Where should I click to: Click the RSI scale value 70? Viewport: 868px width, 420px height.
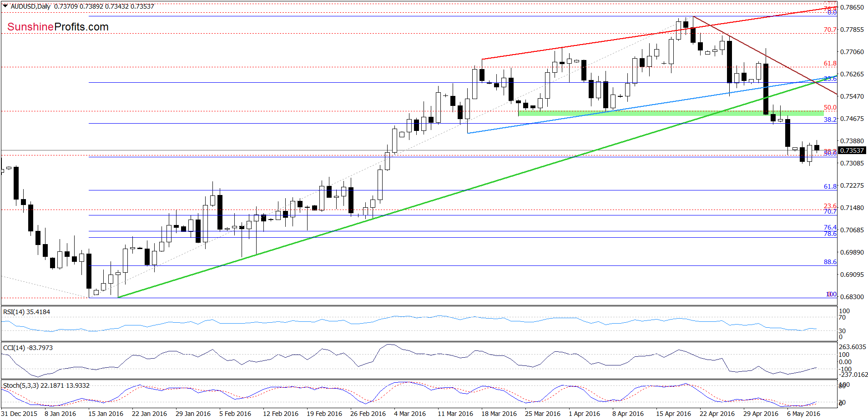(x=842, y=318)
